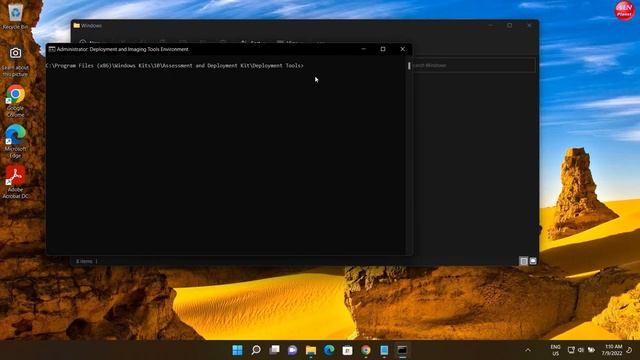Launch Microsoft Edge from the taskbar
This screenshot has width=640, height=360.
point(329,350)
